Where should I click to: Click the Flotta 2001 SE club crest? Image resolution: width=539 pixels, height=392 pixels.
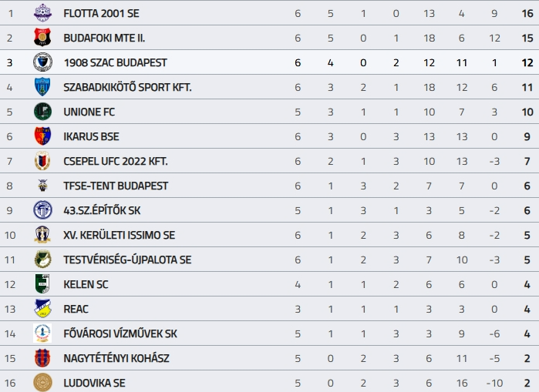(42, 13)
